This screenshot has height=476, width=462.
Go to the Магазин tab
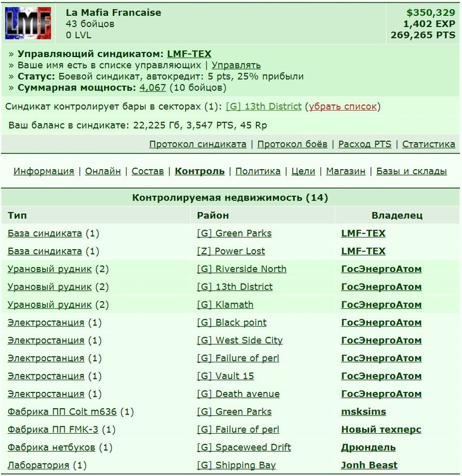click(x=346, y=171)
